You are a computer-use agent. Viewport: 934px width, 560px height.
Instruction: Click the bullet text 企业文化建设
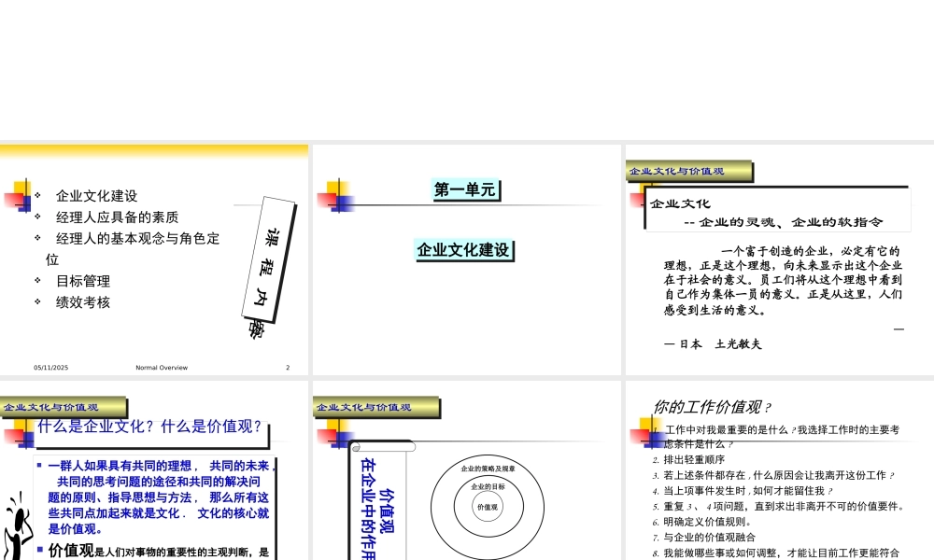tap(96, 196)
